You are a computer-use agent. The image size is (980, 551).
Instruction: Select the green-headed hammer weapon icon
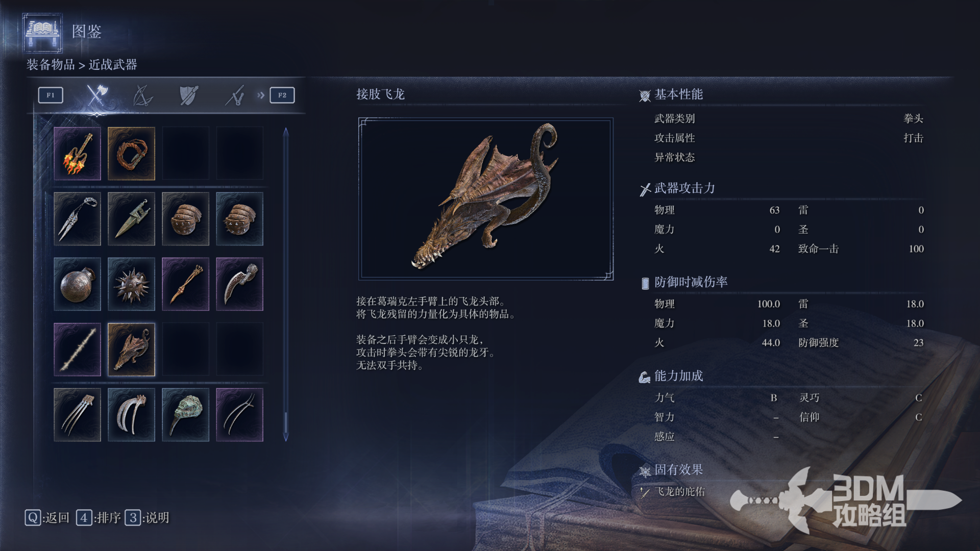[x=186, y=415]
